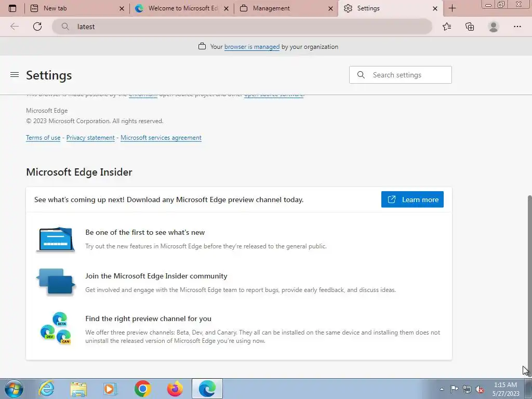Image resolution: width=532 pixels, height=399 pixels.
Task: Click 'Find the right preview channel for you'
Action: [148, 318]
